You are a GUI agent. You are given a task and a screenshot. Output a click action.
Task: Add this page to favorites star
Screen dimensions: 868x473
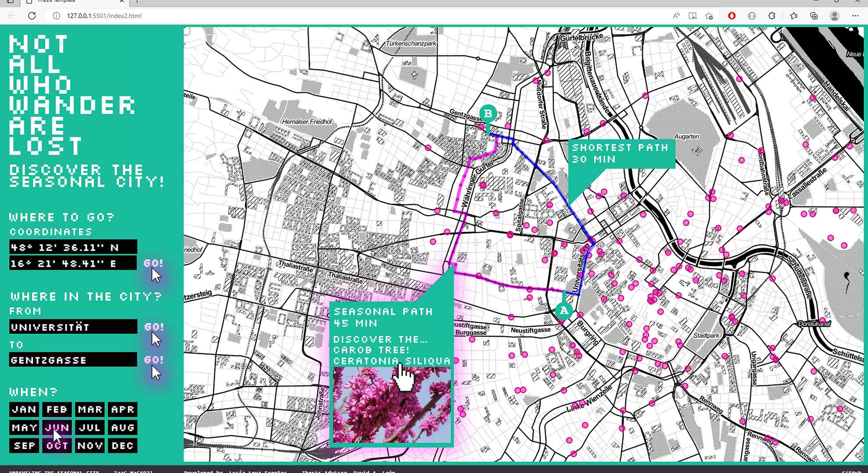click(x=709, y=16)
